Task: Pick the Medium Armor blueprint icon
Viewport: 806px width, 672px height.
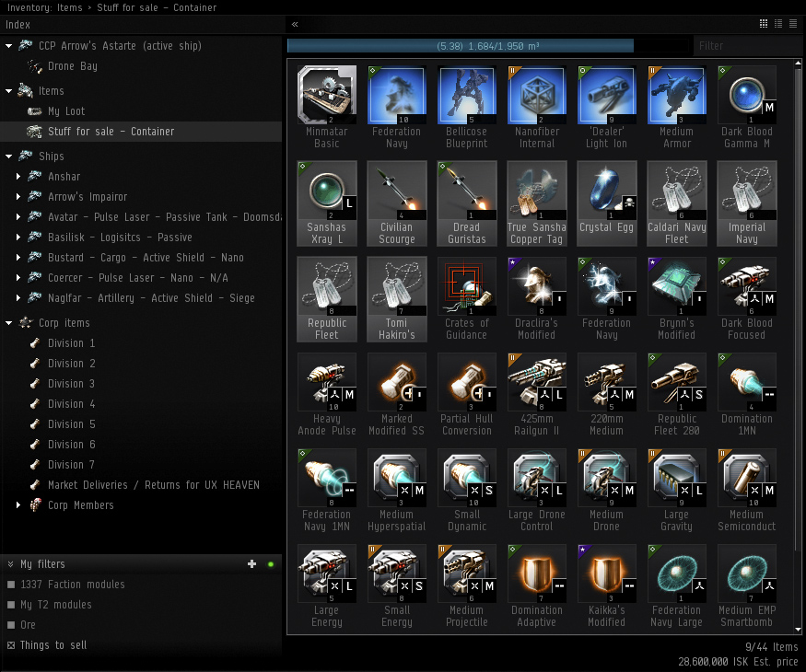Action: tap(676, 95)
